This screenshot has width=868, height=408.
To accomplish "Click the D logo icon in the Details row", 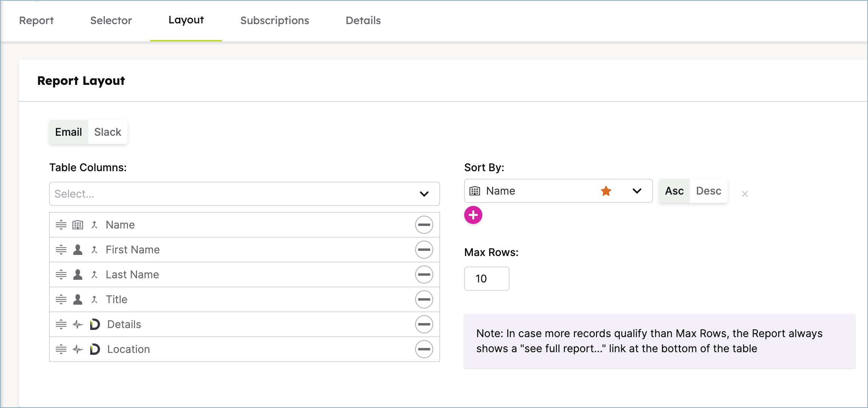I will (x=95, y=324).
